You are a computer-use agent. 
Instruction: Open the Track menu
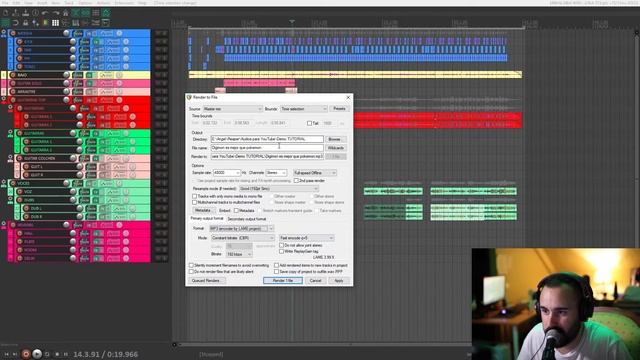[69, 3]
